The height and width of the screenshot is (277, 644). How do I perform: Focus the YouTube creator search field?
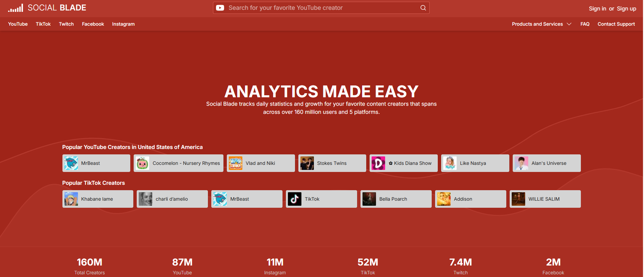point(321,8)
